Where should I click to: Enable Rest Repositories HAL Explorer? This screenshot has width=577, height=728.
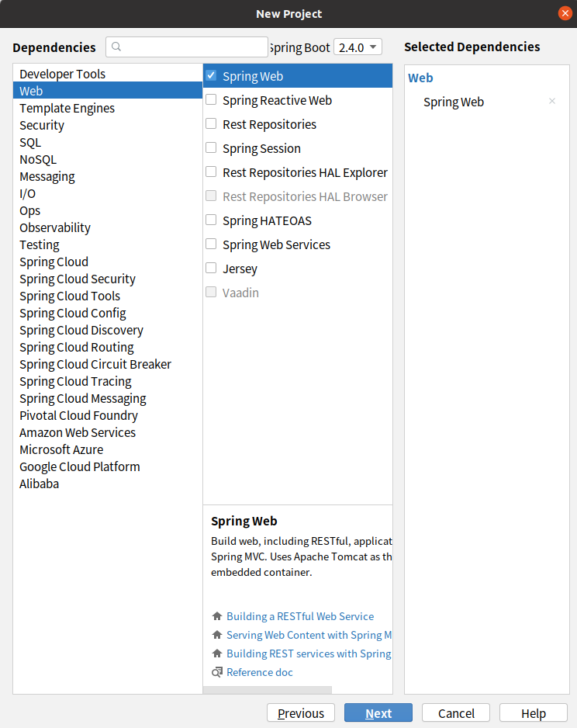coord(211,172)
